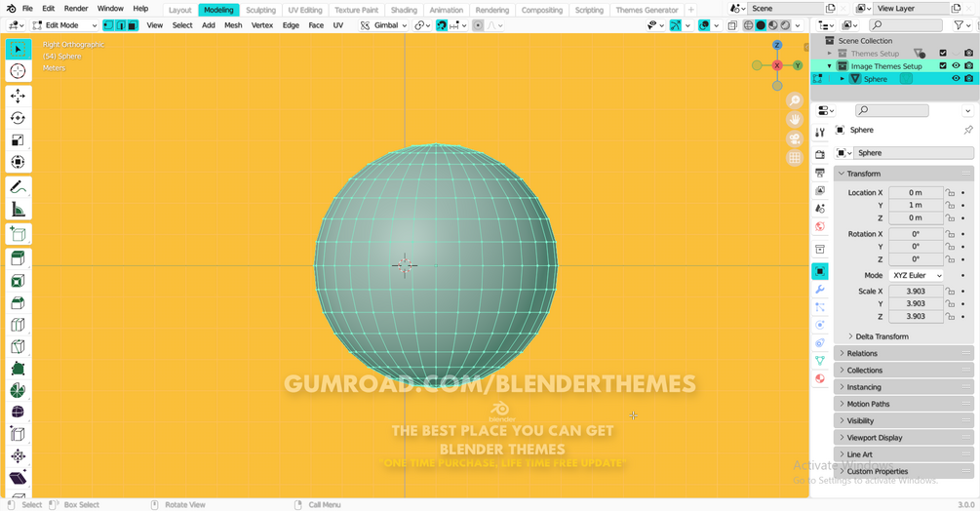Lock the Location X property
Screen dimensions: 980x511
coord(950,192)
